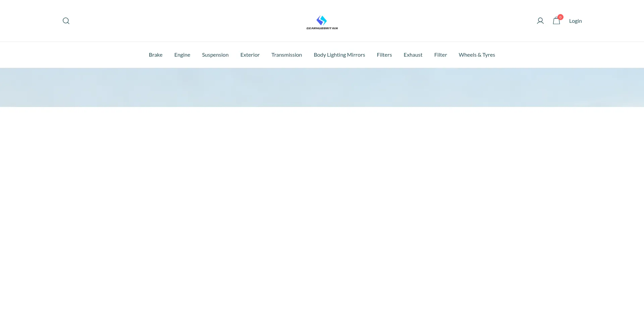Click the red cart count badge

[560, 17]
